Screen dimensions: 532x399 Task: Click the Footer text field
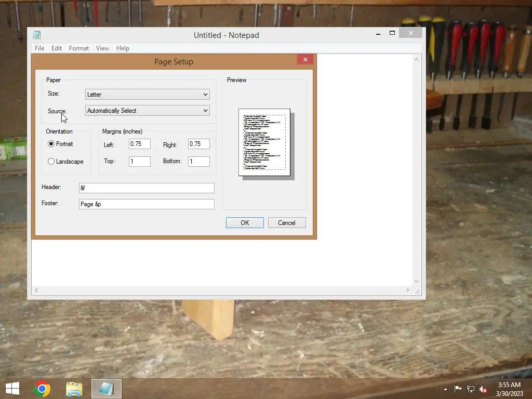tap(147, 204)
